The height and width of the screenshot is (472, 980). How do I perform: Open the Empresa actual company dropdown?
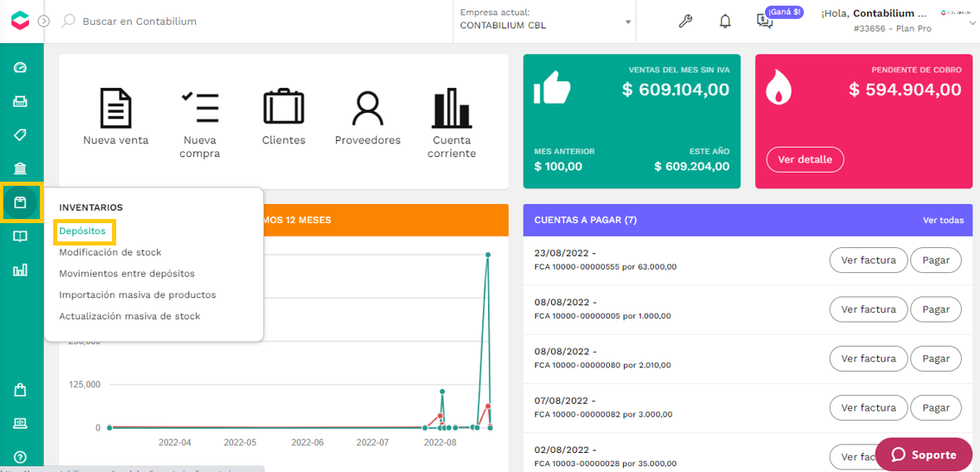coord(545,21)
